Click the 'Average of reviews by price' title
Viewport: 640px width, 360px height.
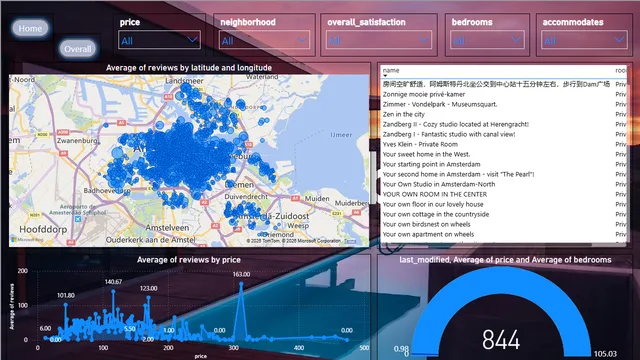pos(189,260)
